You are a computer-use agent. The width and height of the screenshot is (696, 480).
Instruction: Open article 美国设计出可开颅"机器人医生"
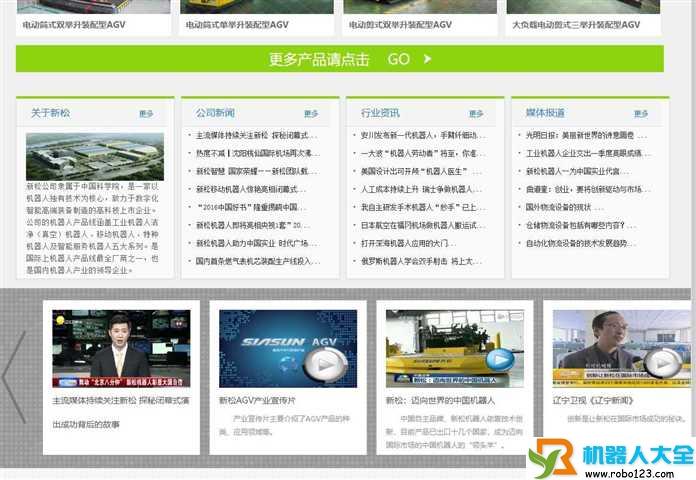tap(421, 171)
